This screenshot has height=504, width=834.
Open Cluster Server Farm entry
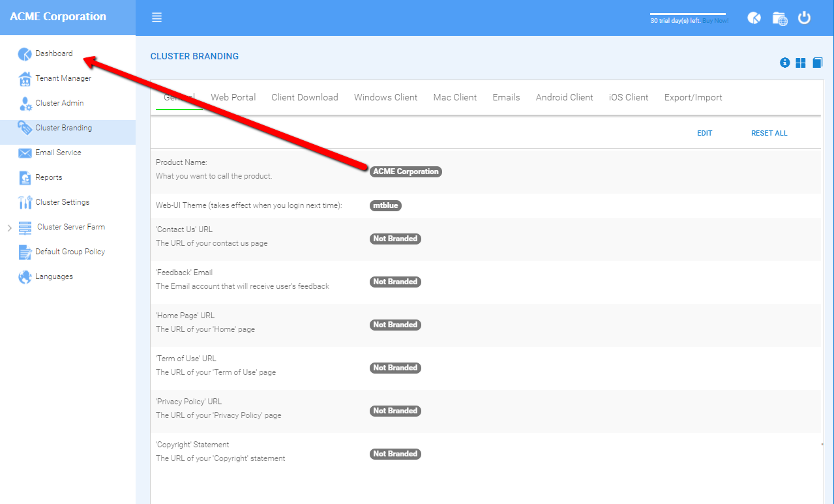pyautogui.click(x=71, y=227)
